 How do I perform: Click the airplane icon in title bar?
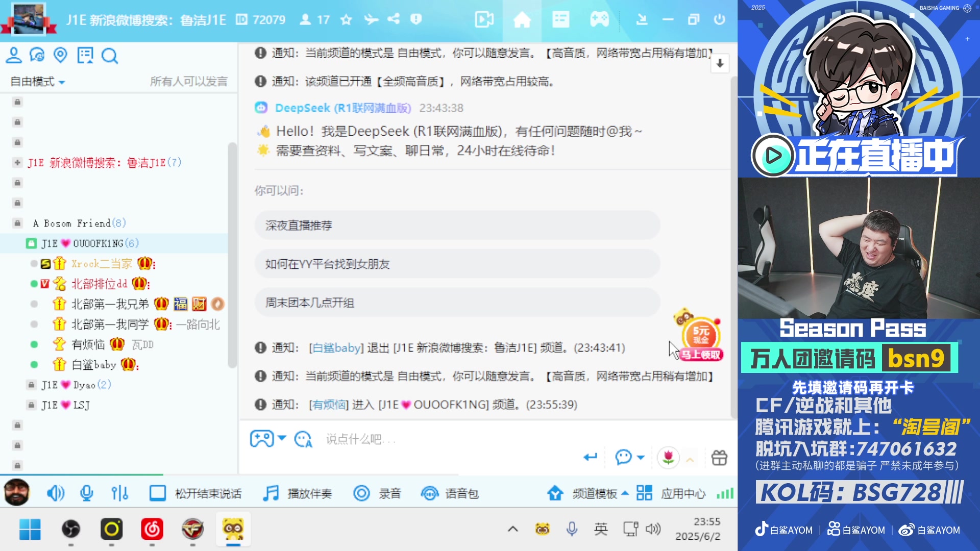click(371, 19)
